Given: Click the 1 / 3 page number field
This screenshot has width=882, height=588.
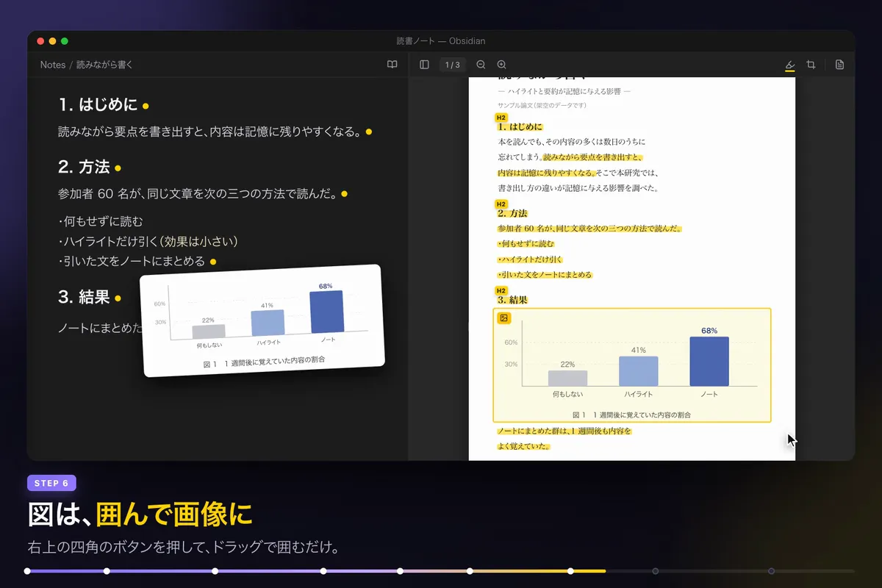Looking at the screenshot, I should click(x=452, y=65).
